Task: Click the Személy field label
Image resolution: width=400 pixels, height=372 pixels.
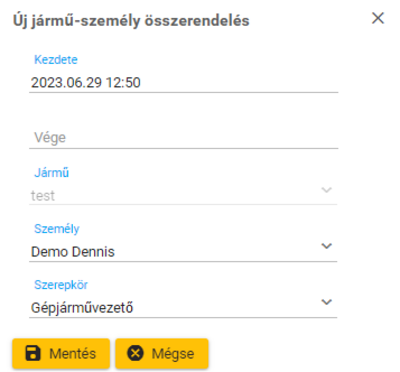Action: [x=57, y=229]
